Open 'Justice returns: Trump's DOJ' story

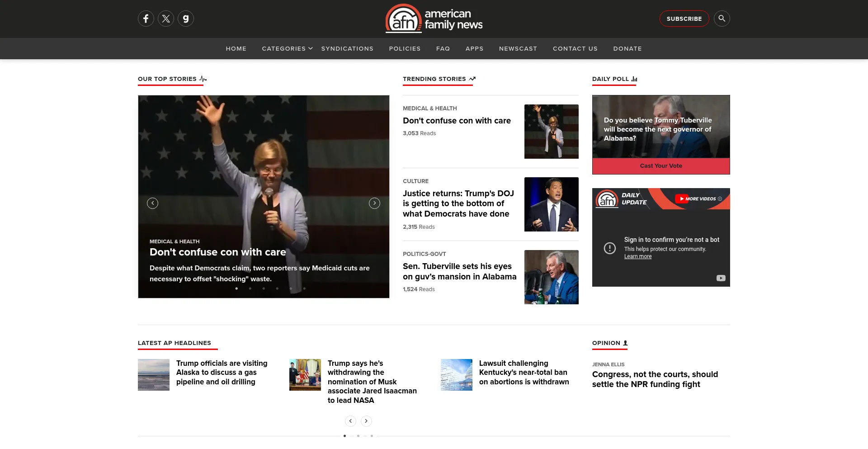point(458,203)
